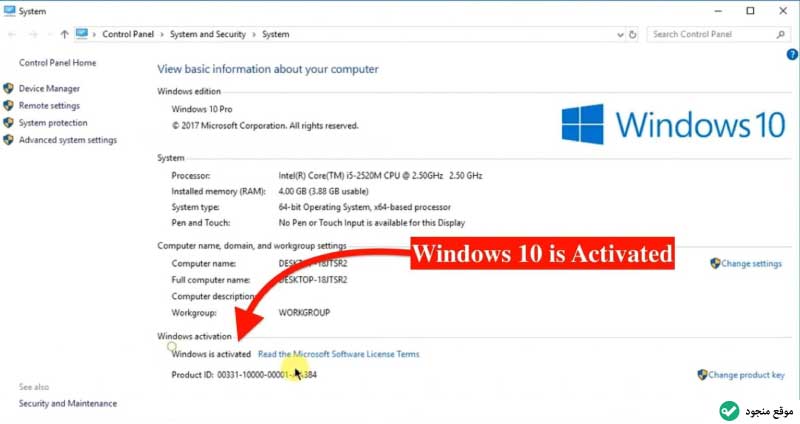Click '4.00 GB (3.88 GB usable)' text

[323, 191]
